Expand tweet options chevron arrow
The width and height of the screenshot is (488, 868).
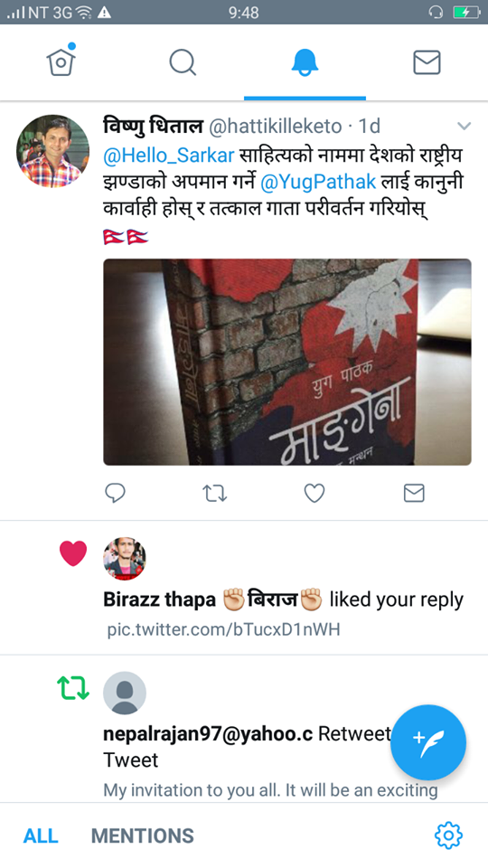pos(464,127)
